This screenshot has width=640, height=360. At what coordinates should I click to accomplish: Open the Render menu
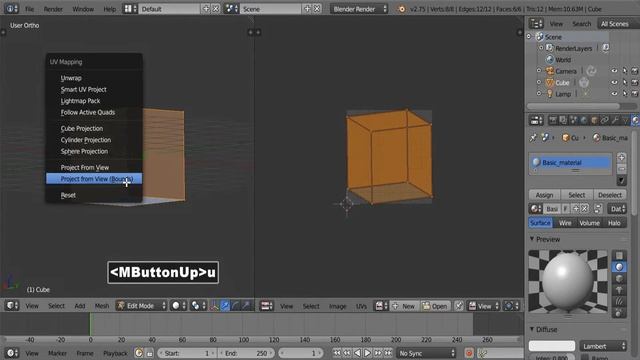point(53,9)
